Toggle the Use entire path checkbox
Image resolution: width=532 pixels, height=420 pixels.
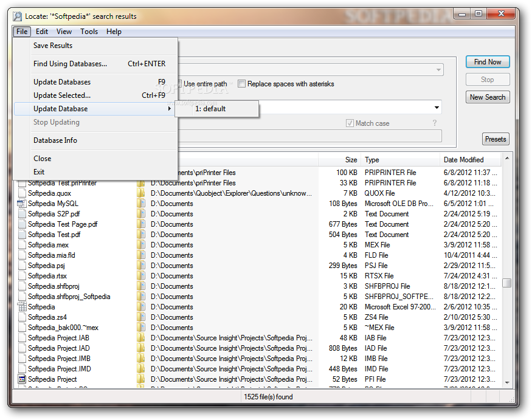(180, 83)
